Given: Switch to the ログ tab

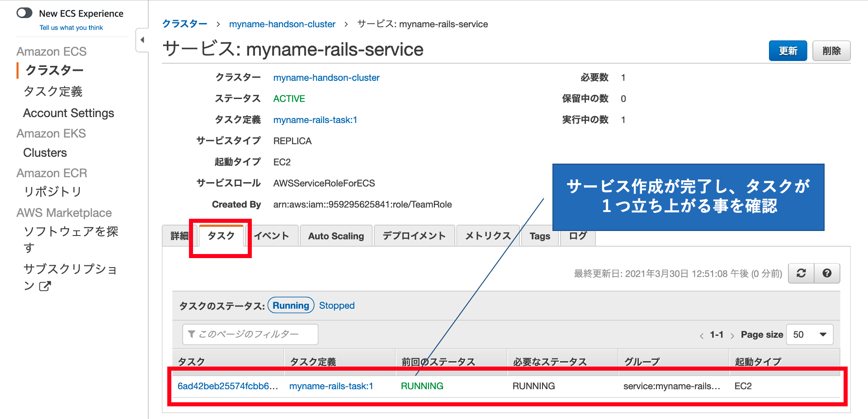Looking at the screenshot, I should click(578, 236).
